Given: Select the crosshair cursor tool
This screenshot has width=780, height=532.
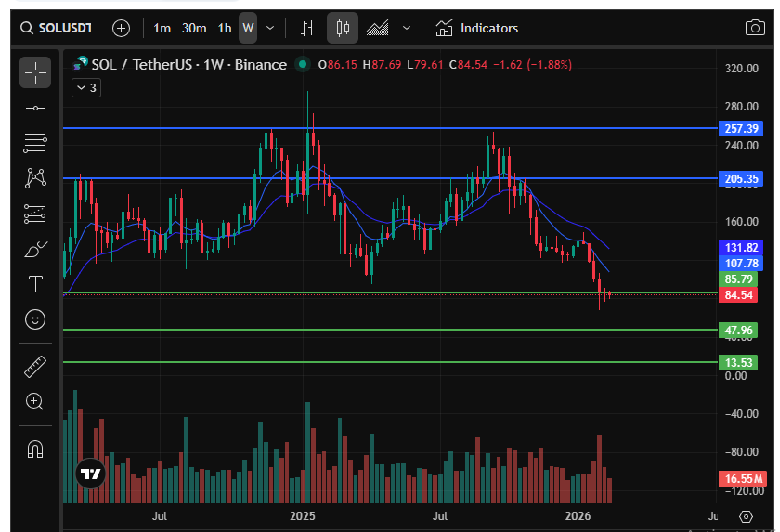Looking at the screenshot, I should click(35, 72).
